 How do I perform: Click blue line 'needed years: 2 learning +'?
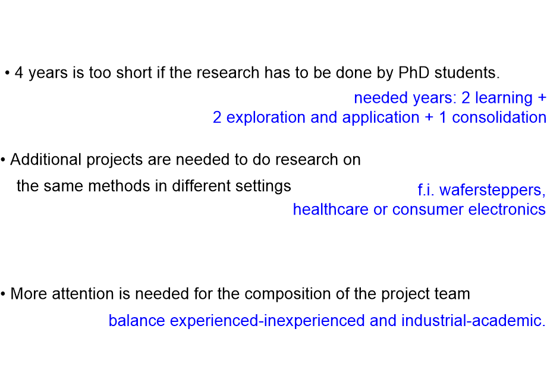click(450, 98)
